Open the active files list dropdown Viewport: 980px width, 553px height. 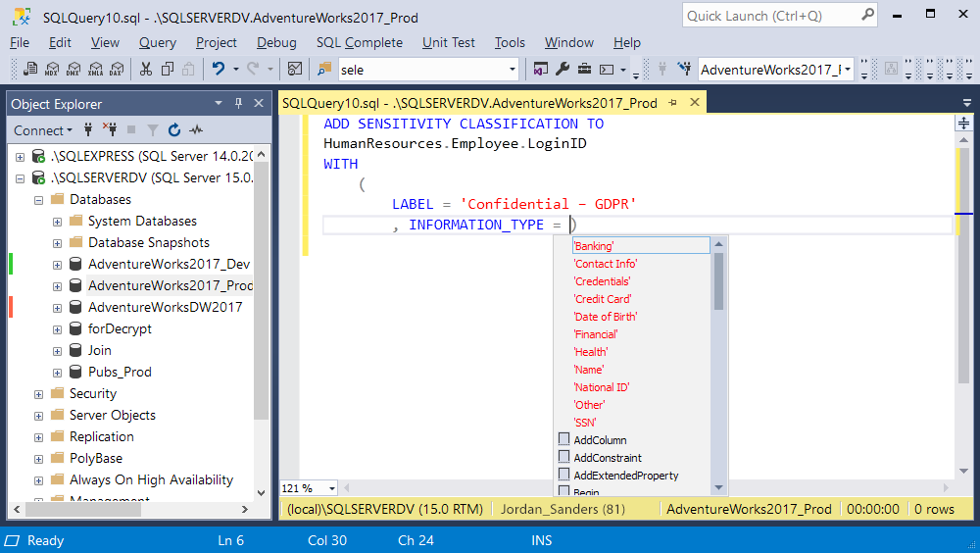[x=967, y=103]
